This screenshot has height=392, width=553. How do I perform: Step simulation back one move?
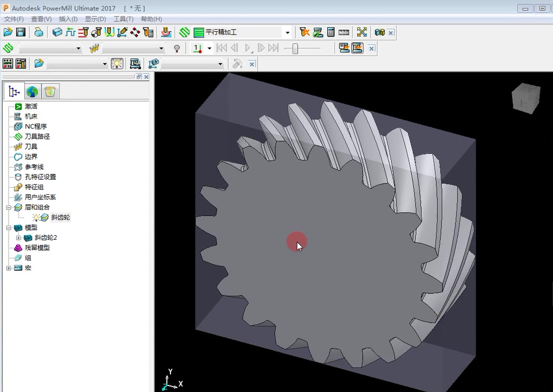point(235,48)
